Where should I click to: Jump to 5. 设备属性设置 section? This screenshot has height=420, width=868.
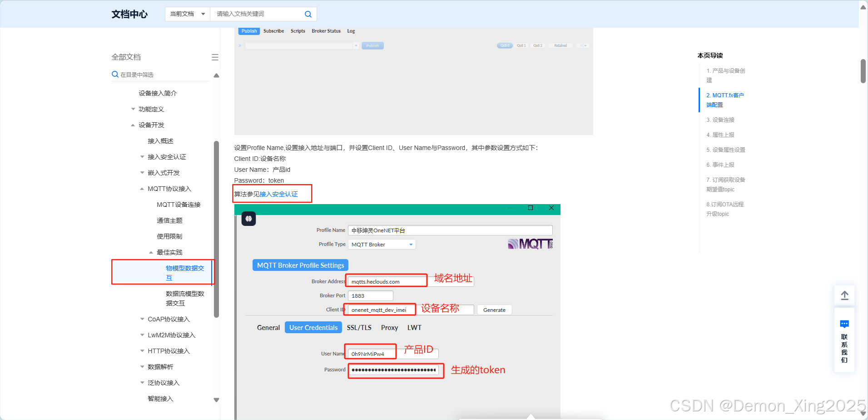pos(725,150)
